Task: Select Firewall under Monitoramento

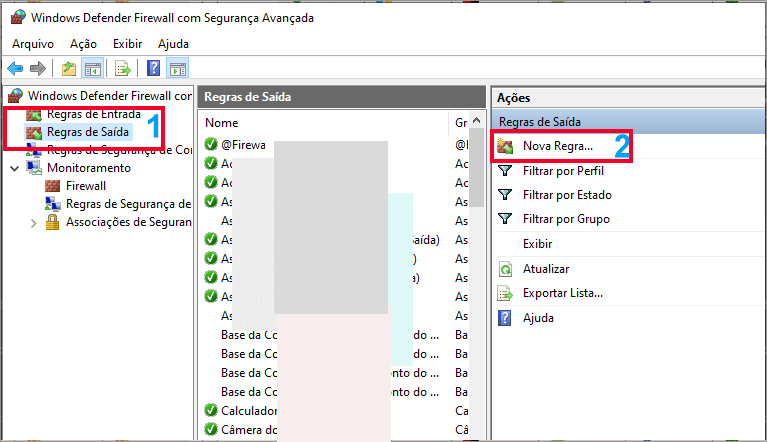Action: pos(86,186)
